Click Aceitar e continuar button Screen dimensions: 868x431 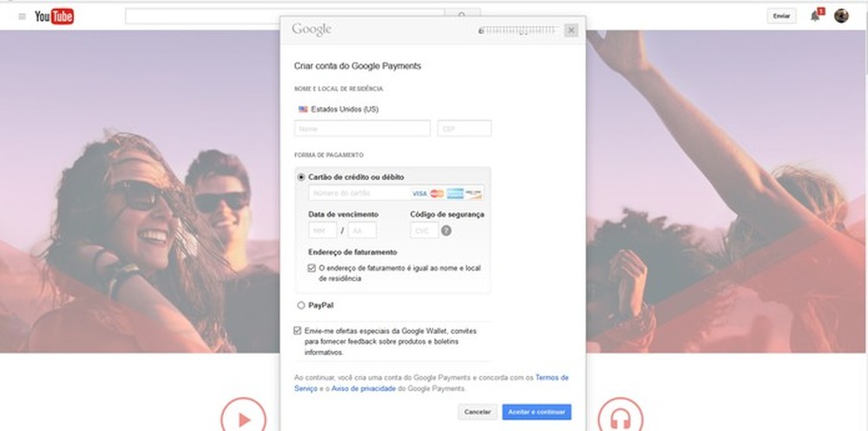[536, 412]
